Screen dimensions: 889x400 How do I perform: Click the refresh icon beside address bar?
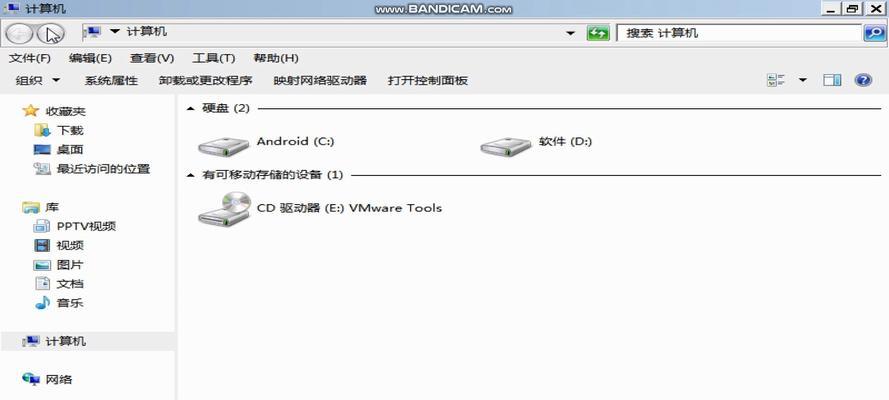(x=597, y=33)
